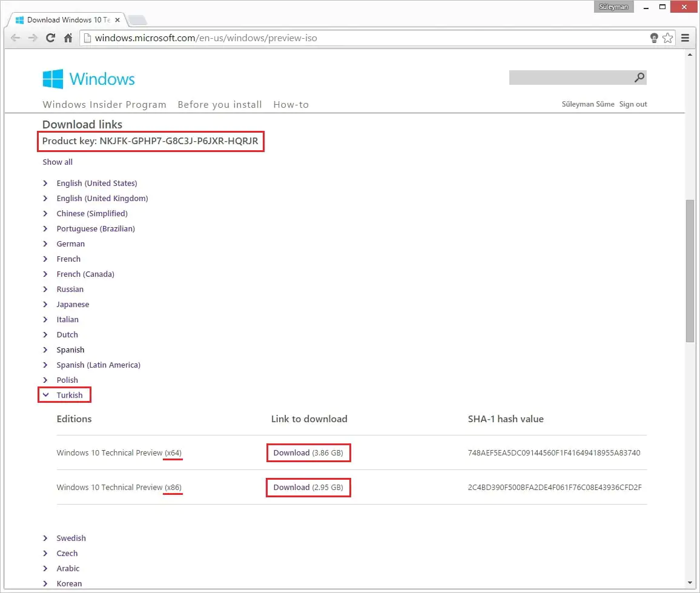Click the browser reload icon
Viewport: 700px width, 593px height.
point(50,38)
